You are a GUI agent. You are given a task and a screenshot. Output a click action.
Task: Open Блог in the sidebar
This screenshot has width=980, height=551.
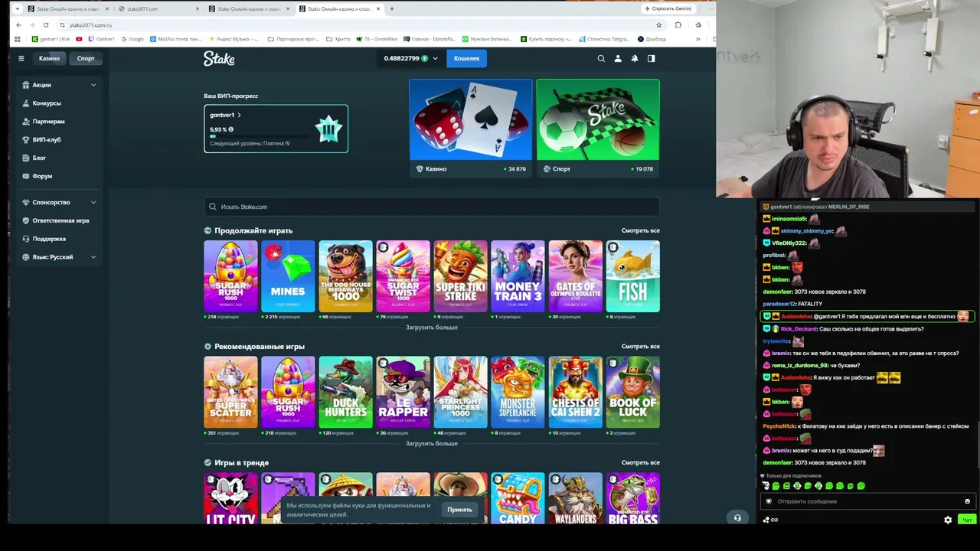(39, 158)
